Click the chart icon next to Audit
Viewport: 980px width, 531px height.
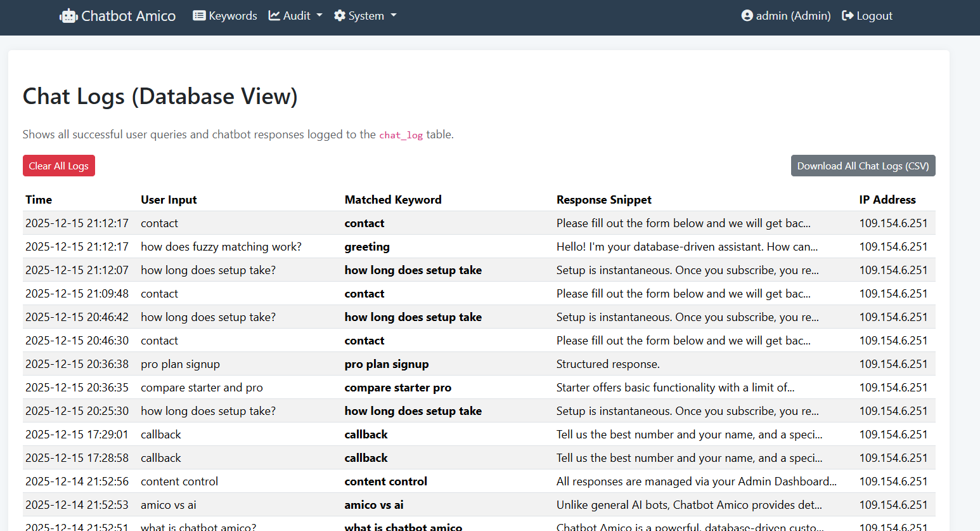(275, 15)
